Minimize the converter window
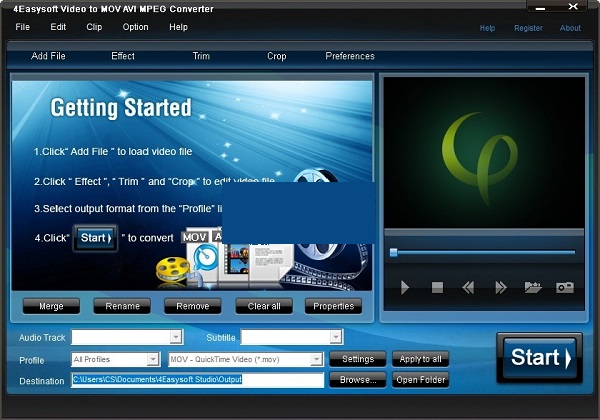The image size is (600, 420). pos(540,7)
